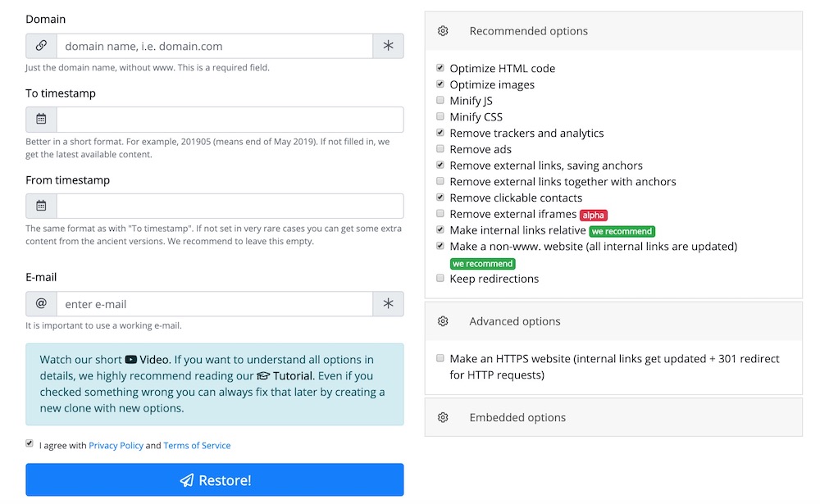820x504 pixels.
Task: Click the asterisk icon next to the Domain input
Action: [388, 46]
